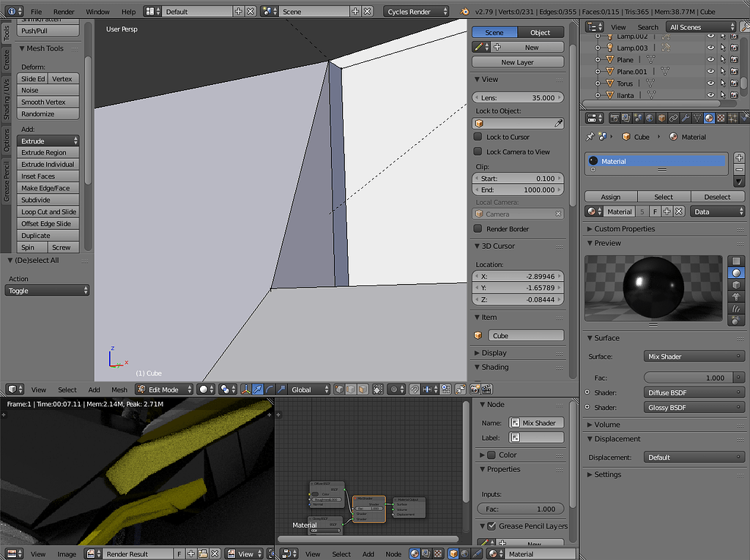Select the rotate manipulator arc icon

(x=270, y=389)
